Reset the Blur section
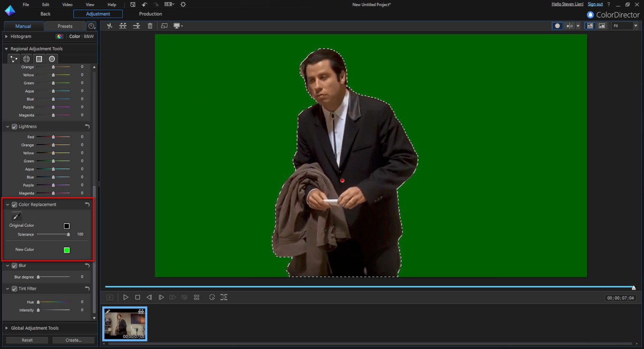 pyautogui.click(x=87, y=265)
